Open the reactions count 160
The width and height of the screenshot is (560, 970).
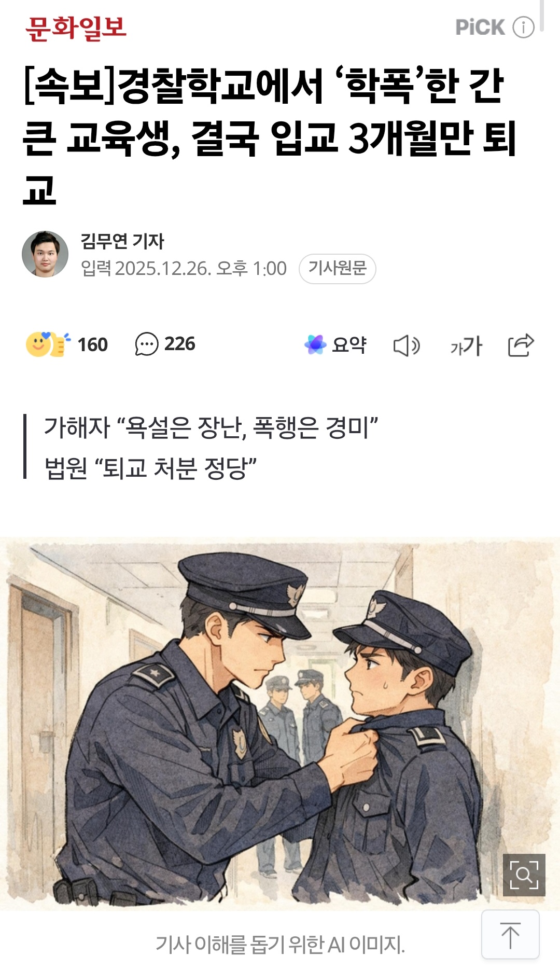point(92,344)
